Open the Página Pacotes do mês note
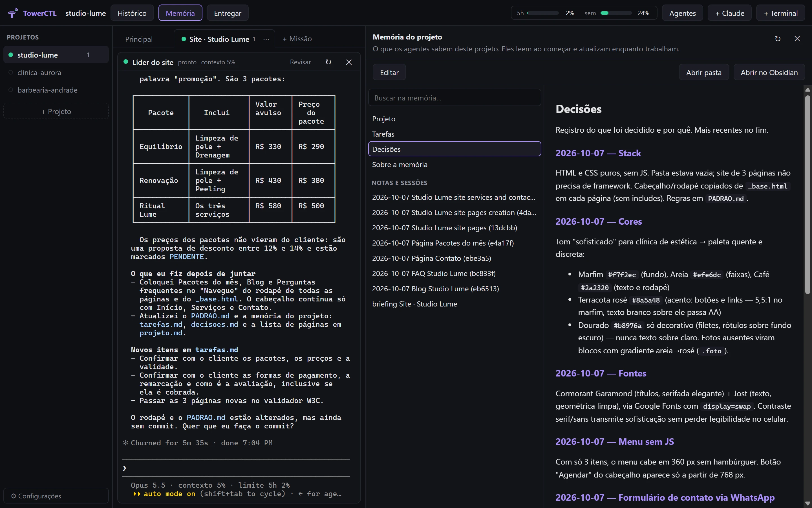 tap(455, 243)
